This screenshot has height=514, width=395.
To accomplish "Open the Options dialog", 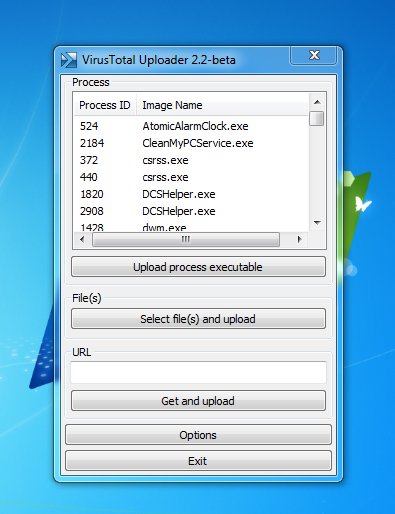I will 198,435.
